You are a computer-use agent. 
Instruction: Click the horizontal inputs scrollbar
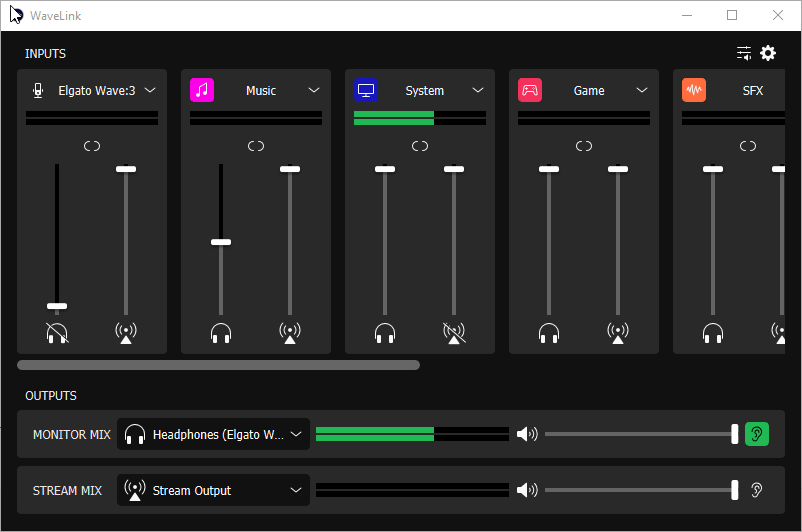point(218,365)
